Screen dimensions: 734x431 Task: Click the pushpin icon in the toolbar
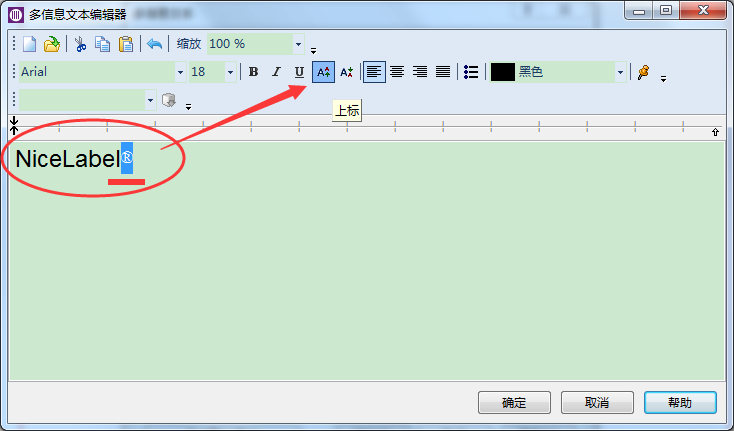(x=644, y=72)
